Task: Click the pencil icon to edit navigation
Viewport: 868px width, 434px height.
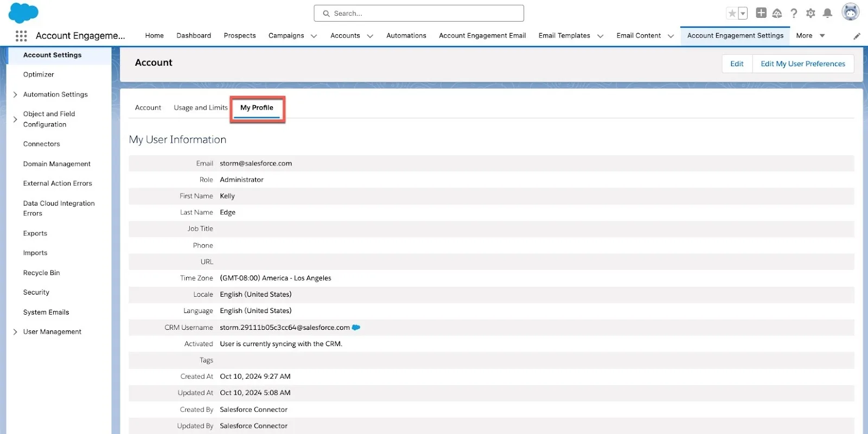Action: click(x=857, y=36)
